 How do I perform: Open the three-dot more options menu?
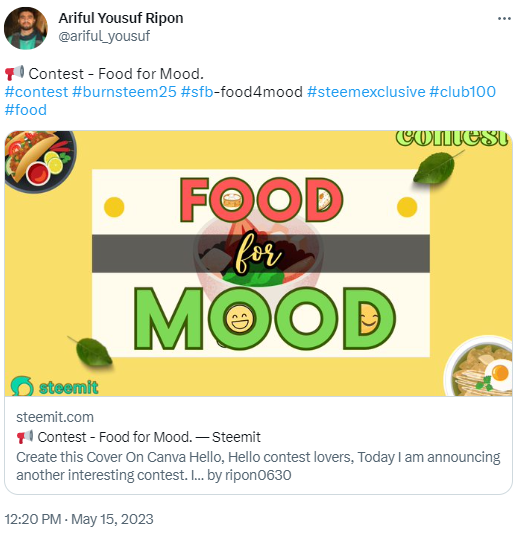point(504,19)
